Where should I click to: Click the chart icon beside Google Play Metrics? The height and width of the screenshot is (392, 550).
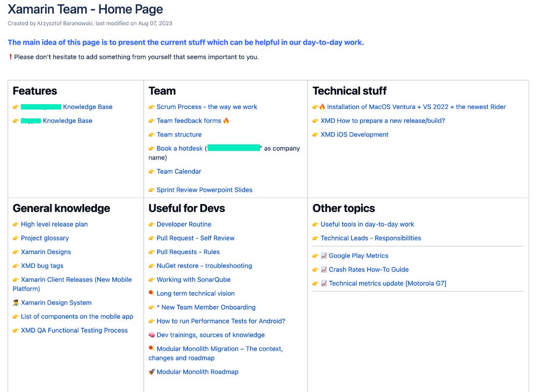point(324,256)
